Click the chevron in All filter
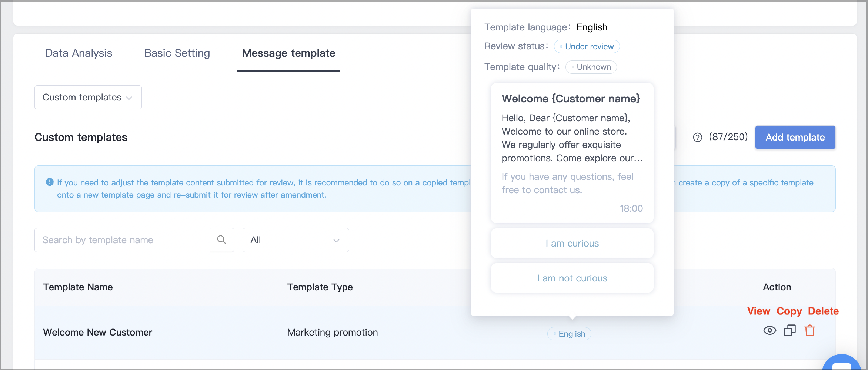 [336, 241]
